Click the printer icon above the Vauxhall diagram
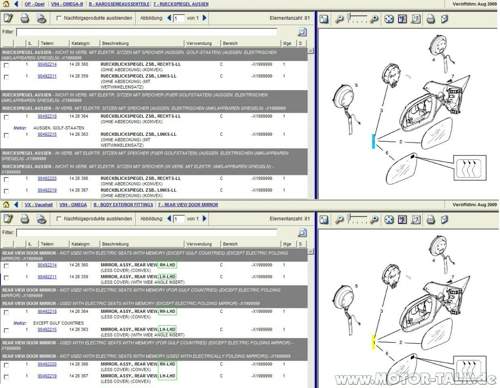The height and width of the screenshot is (388, 500). click(431, 220)
